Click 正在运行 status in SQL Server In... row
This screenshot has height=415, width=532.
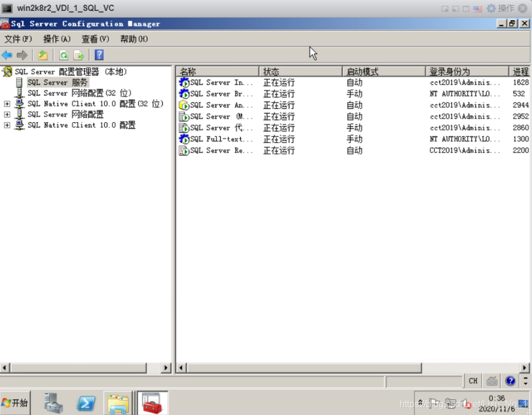pyautogui.click(x=279, y=83)
